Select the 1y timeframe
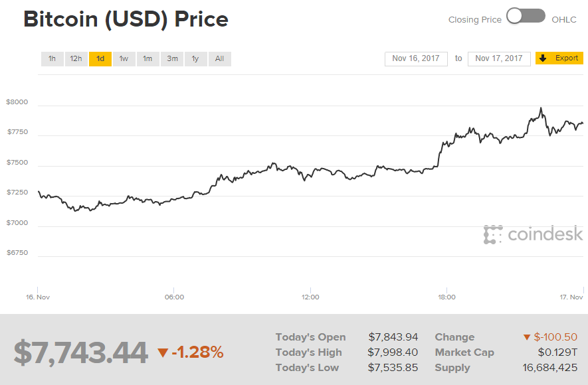The image size is (588, 385). [x=195, y=58]
